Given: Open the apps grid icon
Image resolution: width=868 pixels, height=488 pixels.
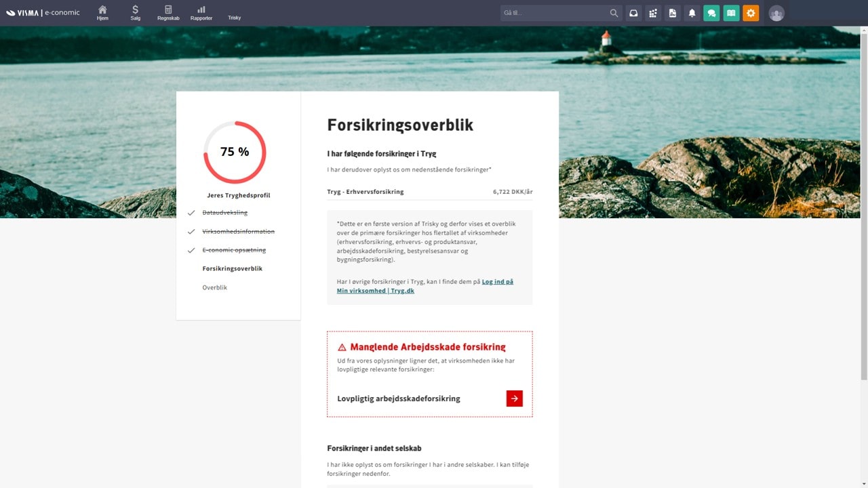Looking at the screenshot, I should (653, 13).
